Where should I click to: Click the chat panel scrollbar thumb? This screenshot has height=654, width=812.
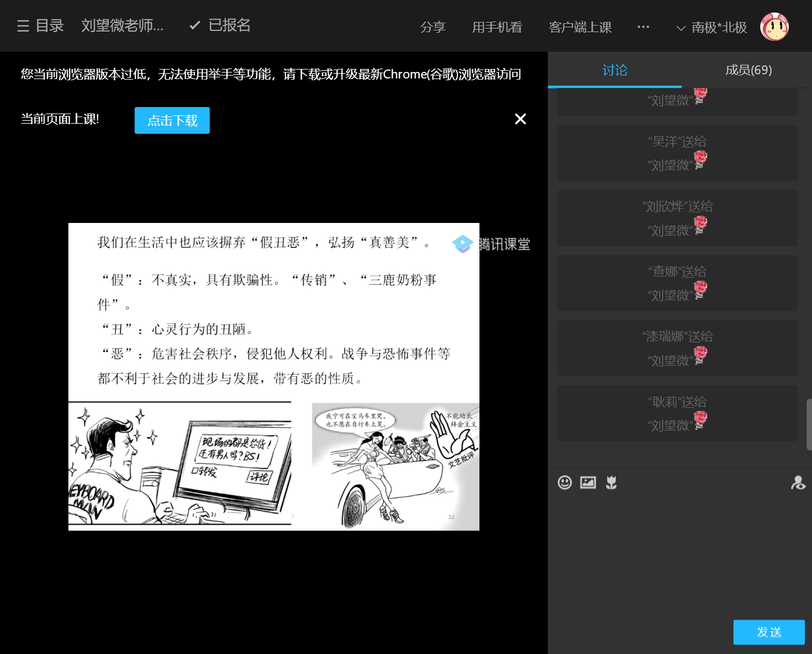[808, 425]
